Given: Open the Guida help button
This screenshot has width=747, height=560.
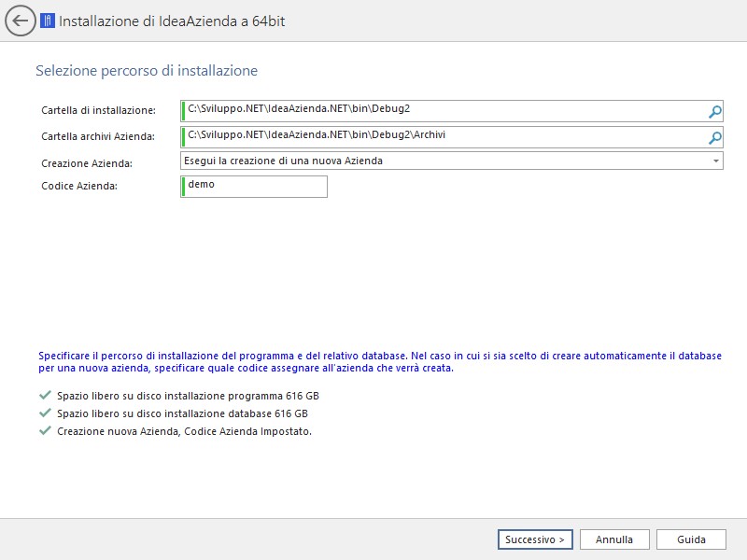Looking at the screenshot, I should (x=691, y=539).
